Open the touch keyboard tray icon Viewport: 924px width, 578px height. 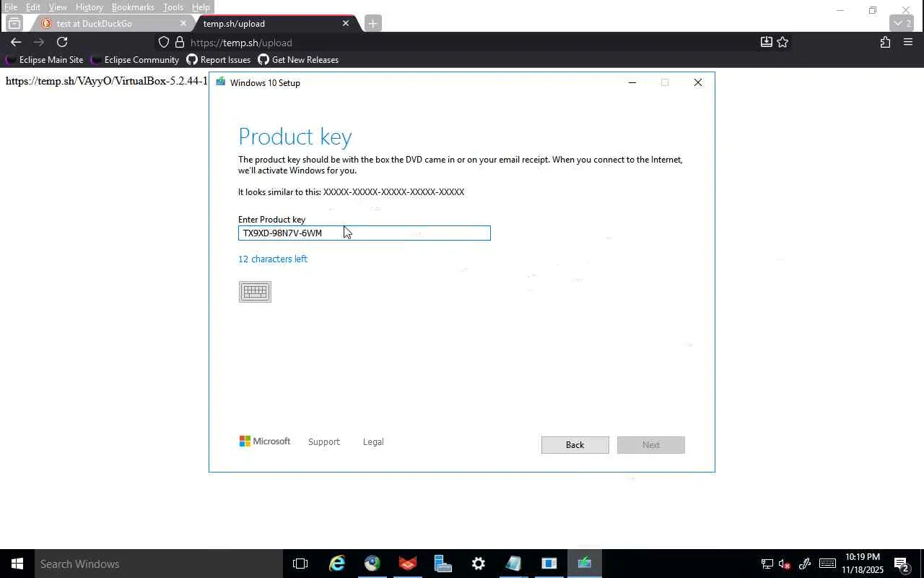coord(827,564)
